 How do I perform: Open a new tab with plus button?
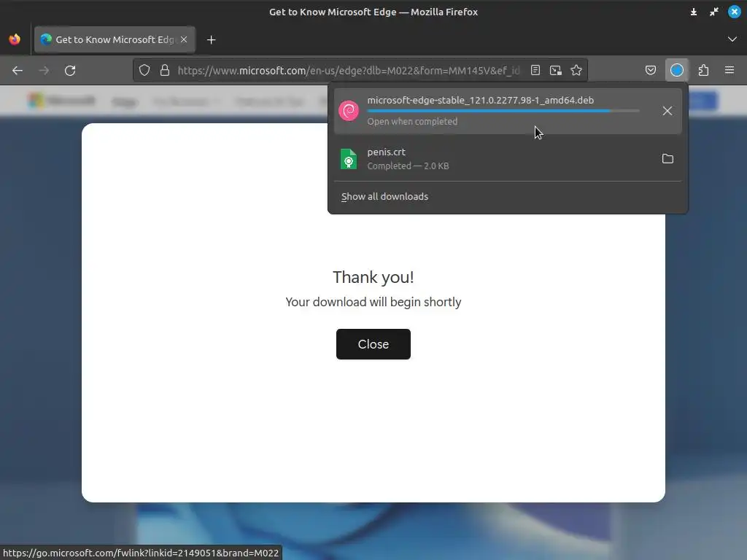click(212, 40)
